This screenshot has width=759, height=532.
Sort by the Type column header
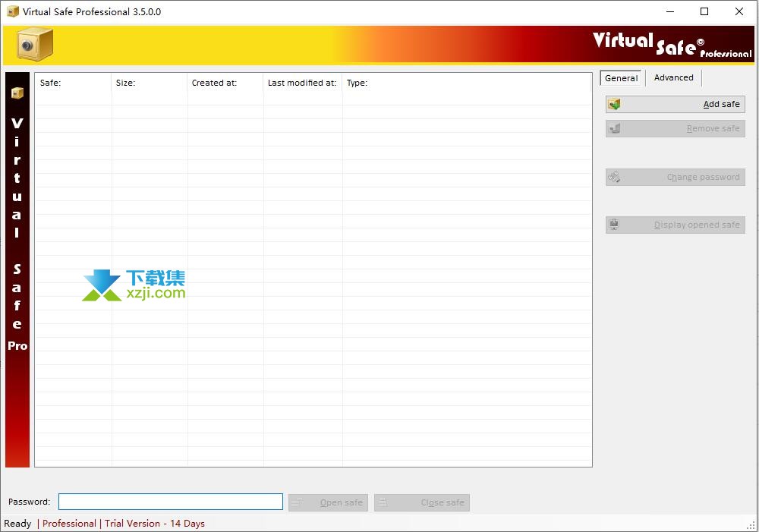click(467, 83)
